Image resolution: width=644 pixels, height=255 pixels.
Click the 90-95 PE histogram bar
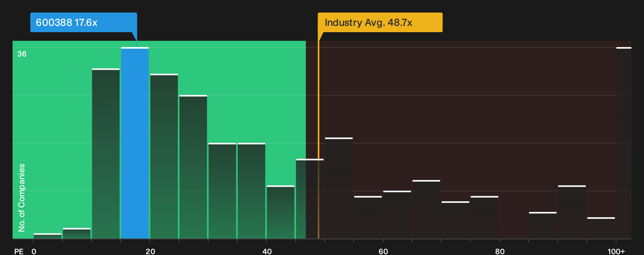(572, 212)
